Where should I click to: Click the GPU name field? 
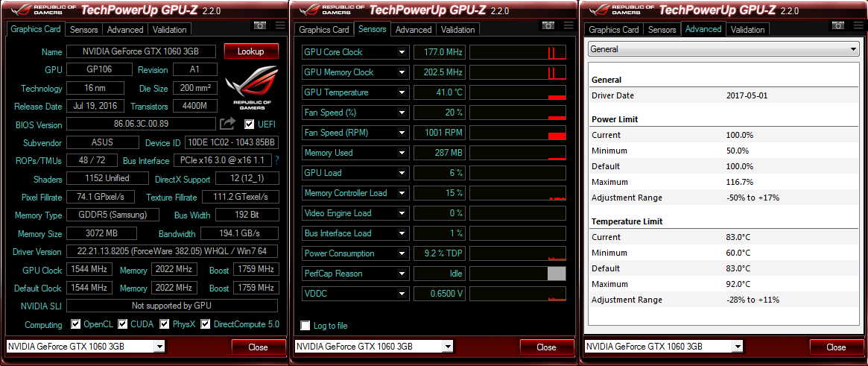coord(141,51)
